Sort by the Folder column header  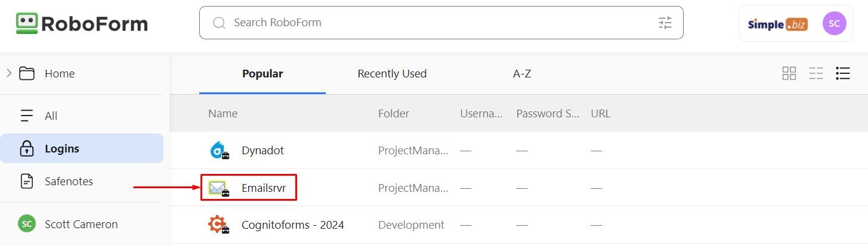[394, 113]
